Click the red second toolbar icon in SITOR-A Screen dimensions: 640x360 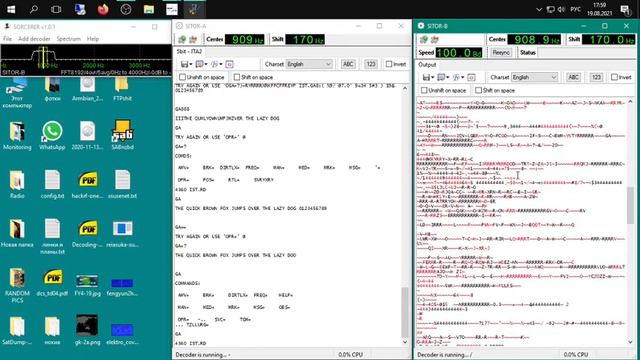tap(193, 40)
